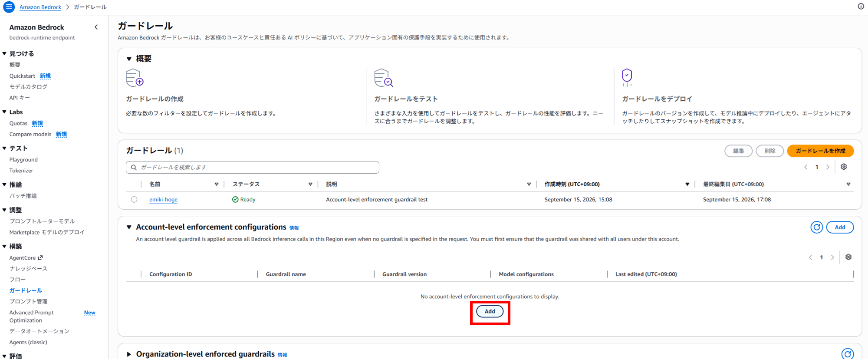The width and height of the screenshot is (868, 359).
Task: Collapse the 推論 sidebar group
Action: [x=4, y=184]
